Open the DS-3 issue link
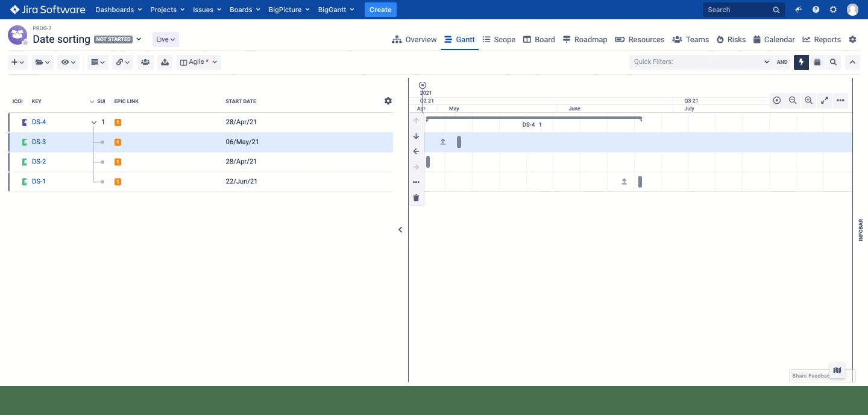This screenshot has width=868, height=415. click(x=39, y=142)
